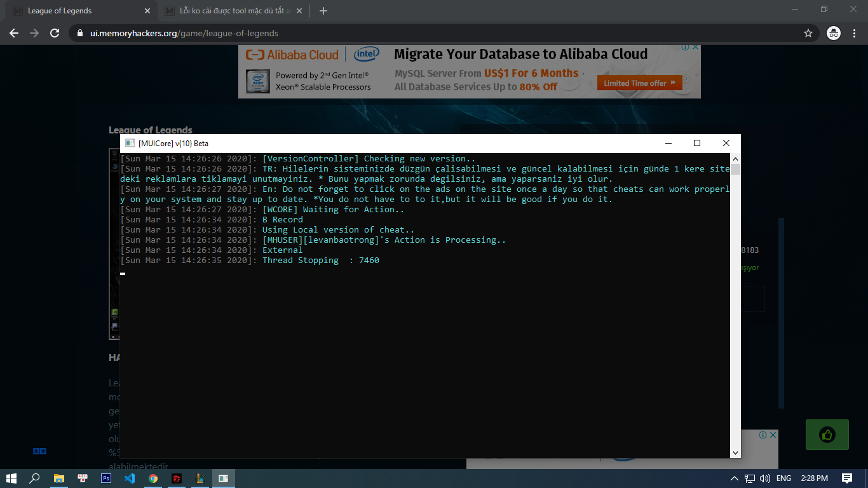Click the ENG language indicator

tap(784, 478)
